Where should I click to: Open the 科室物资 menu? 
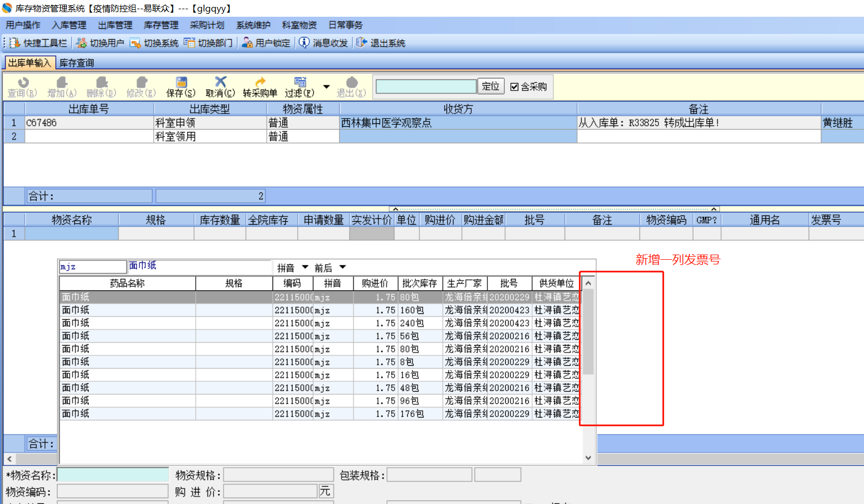point(300,25)
